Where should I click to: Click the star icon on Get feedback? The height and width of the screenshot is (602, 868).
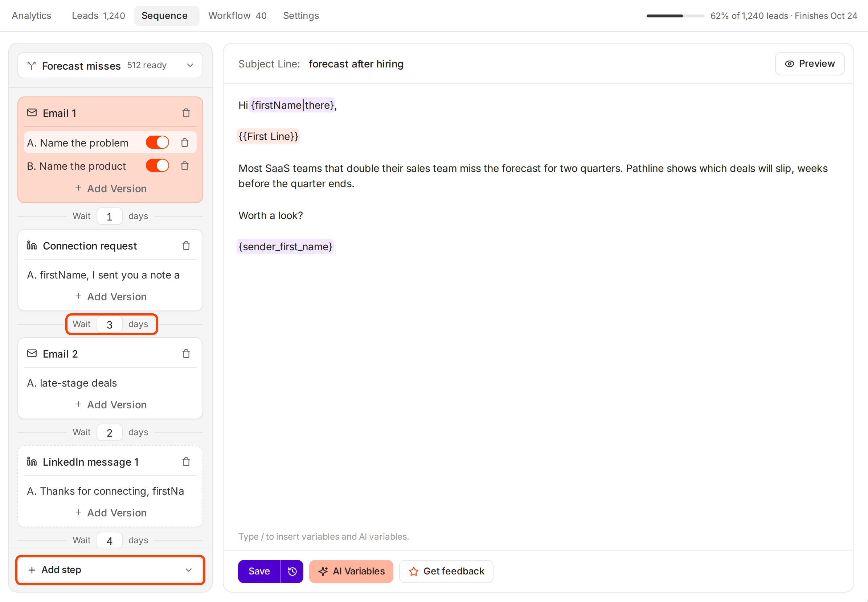(414, 572)
